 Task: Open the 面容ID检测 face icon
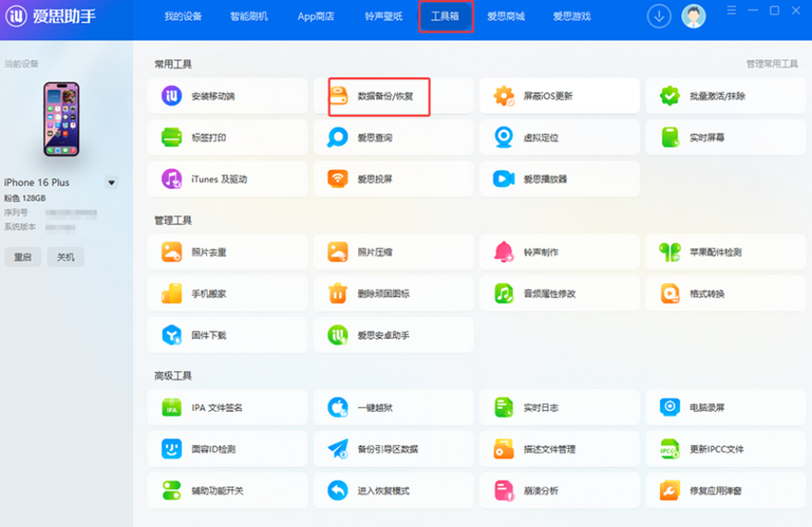tap(172, 449)
